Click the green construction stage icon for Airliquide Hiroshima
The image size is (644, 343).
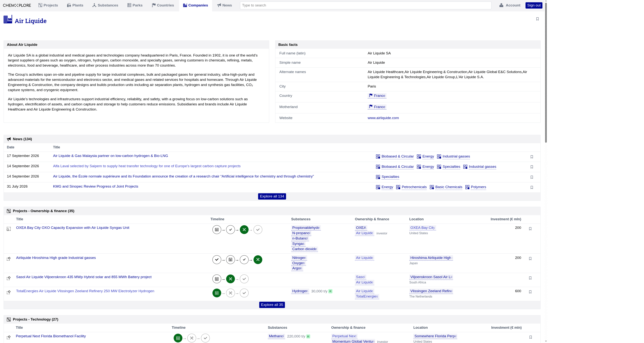coord(258,259)
